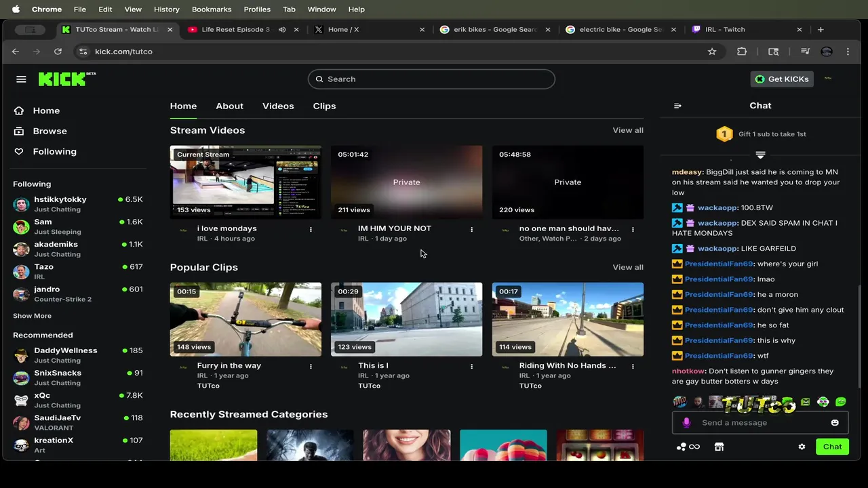
Task: Open Home in the left sidebar
Action: tap(46, 110)
